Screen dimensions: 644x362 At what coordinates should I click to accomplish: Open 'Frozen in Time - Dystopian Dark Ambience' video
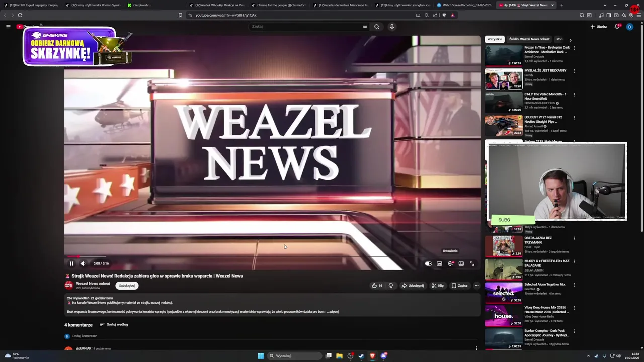click(547, 50)
